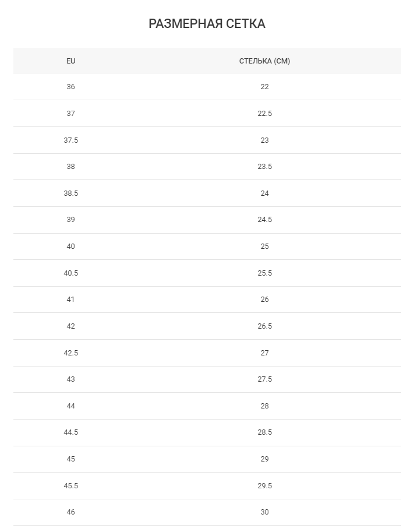Choose the EU 39 size cell
414x532 pixels.
pos(70,220)
